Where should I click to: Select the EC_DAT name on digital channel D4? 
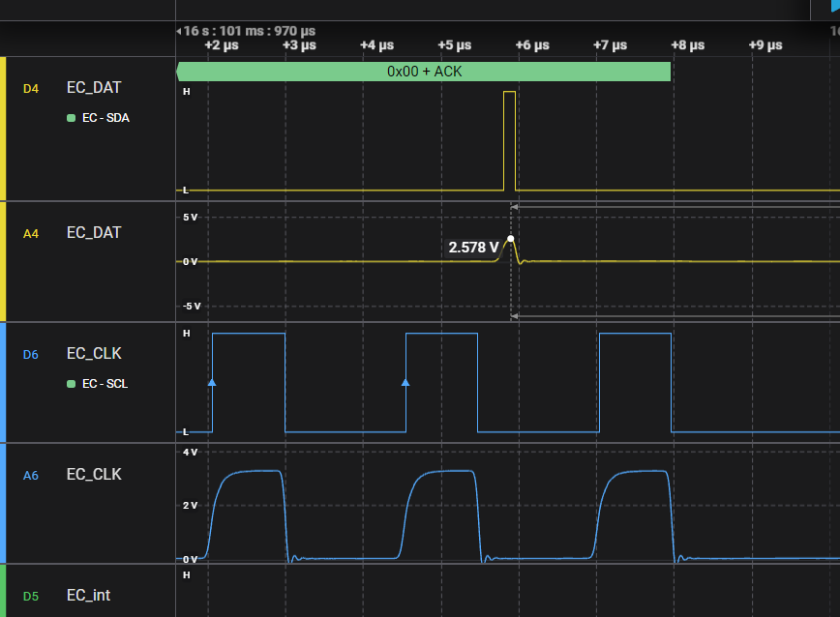click(94, 88)
